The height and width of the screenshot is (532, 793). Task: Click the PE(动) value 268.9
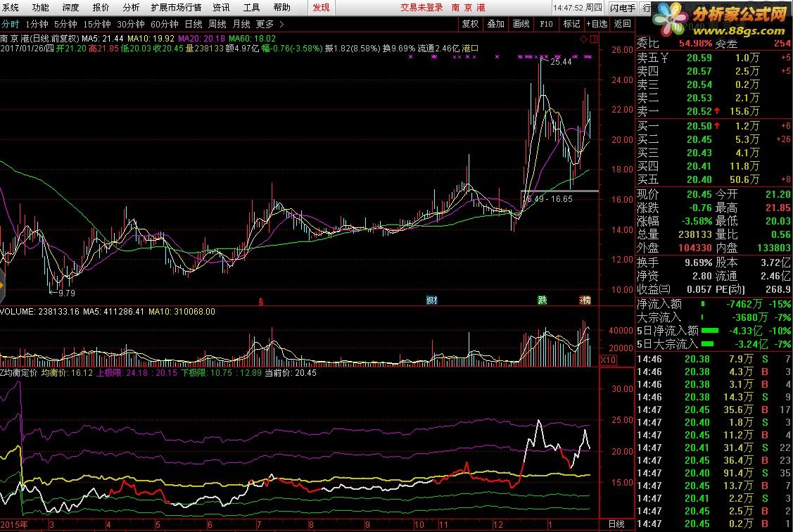778,289
